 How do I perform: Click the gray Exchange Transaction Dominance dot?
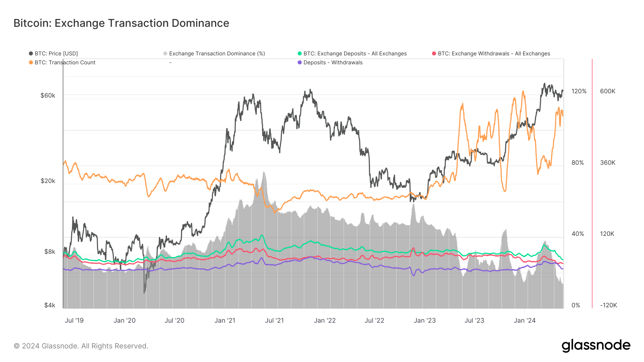click(x=165, y=54)
